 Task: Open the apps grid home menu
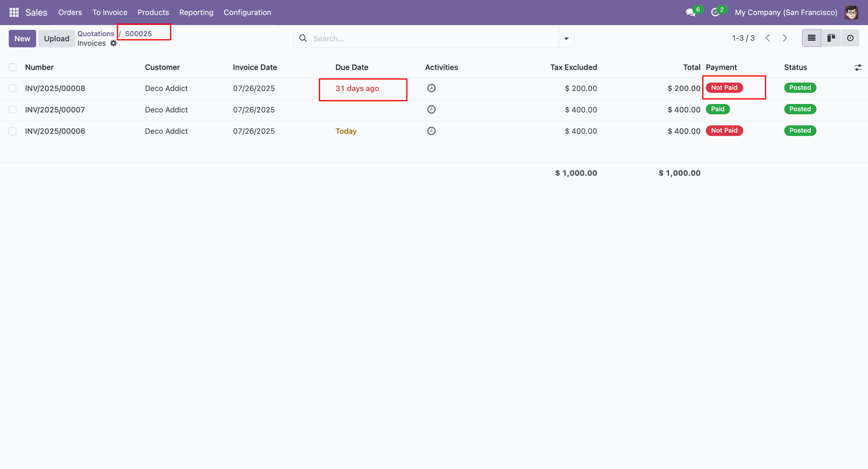(x=14, y=12)
